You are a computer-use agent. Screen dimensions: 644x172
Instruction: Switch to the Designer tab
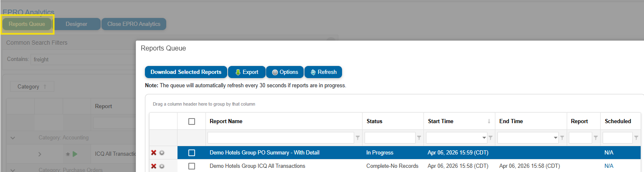76,24
